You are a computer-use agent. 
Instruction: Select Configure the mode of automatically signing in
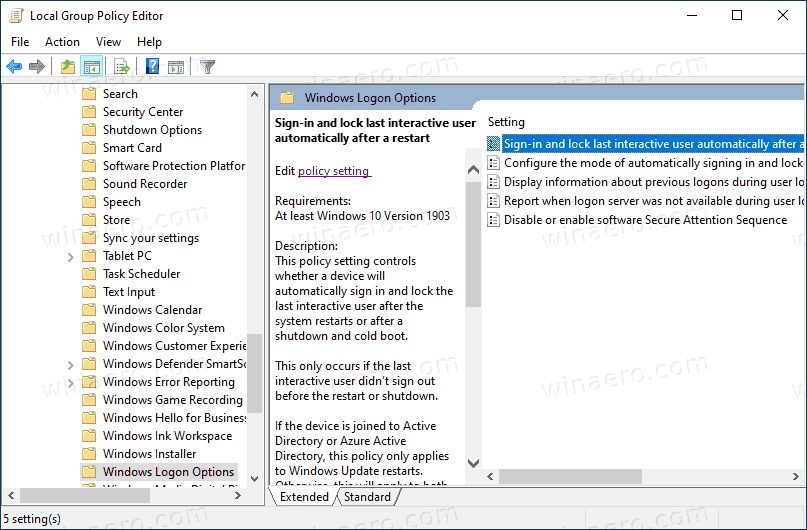coord(645,163)
